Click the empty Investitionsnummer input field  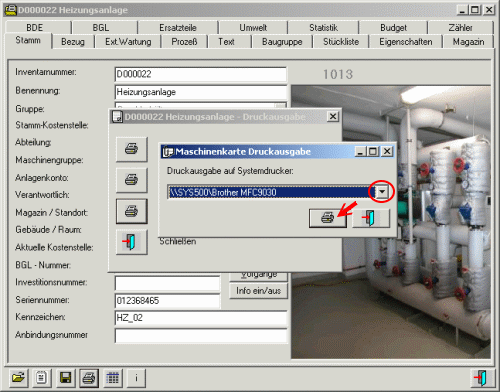(167, 283)
